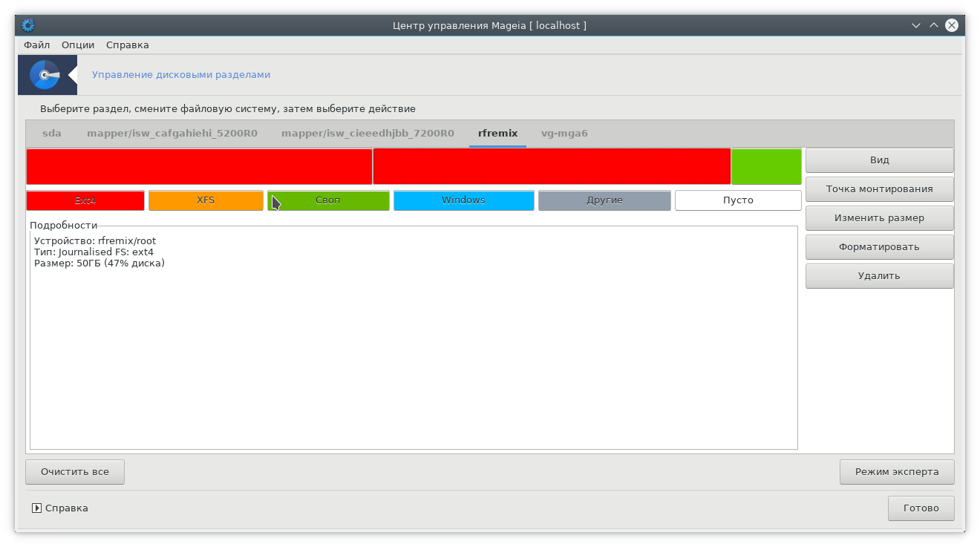Minimize the Mageia control center window
980x547 pixels.
click(x=917, y=25)
